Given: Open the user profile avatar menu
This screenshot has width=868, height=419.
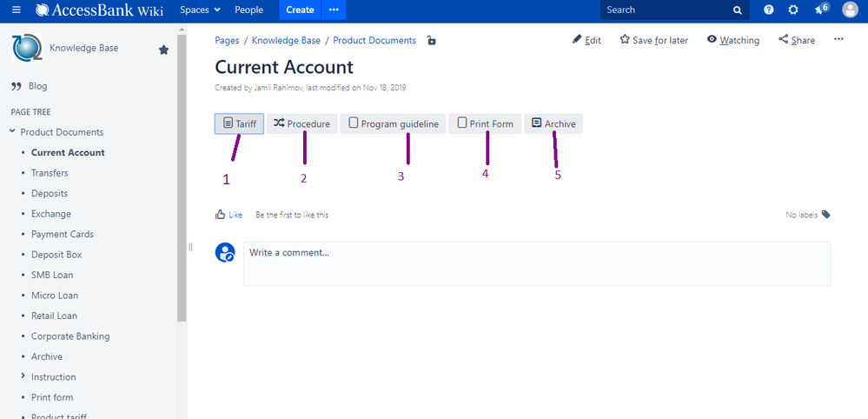Looking at the screenshot, I should pyautogui.click(x=850, y=10).
